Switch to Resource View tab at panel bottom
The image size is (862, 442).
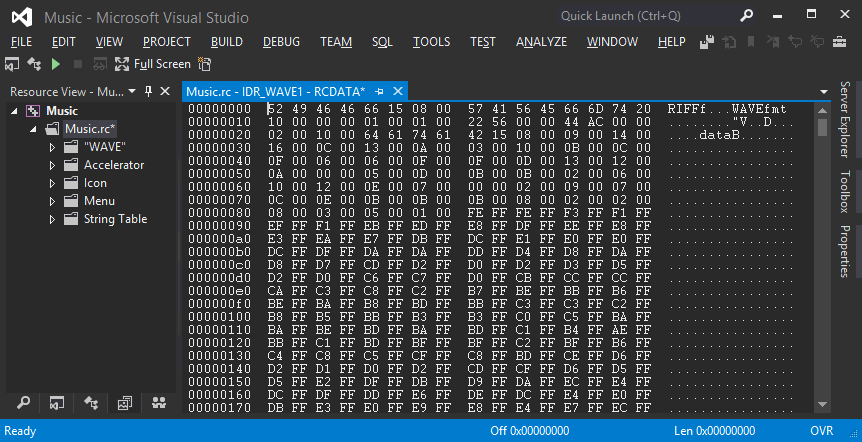click(125, 403)
